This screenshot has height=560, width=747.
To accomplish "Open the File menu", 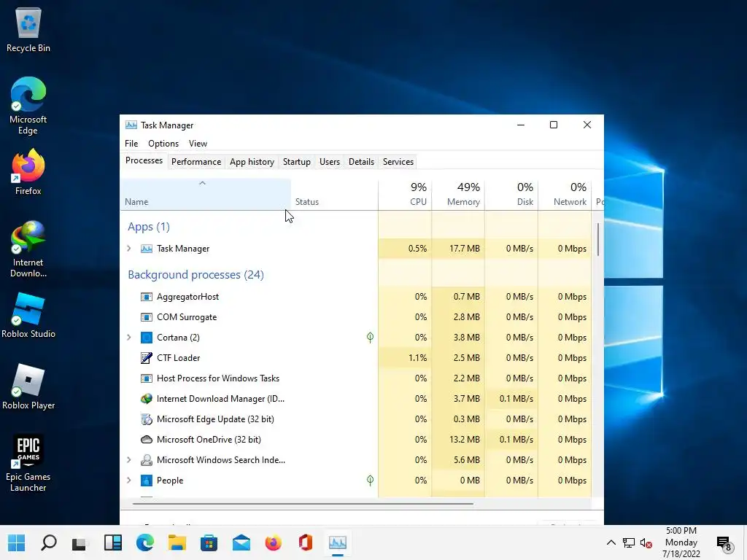I will [131, 144].
